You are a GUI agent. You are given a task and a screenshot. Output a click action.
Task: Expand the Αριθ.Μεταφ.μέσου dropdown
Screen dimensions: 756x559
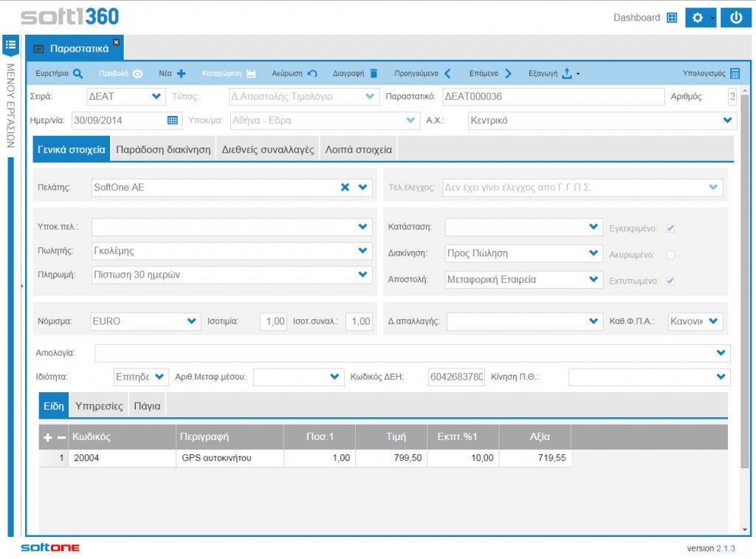pyautogui.click(x=334, y=377)
